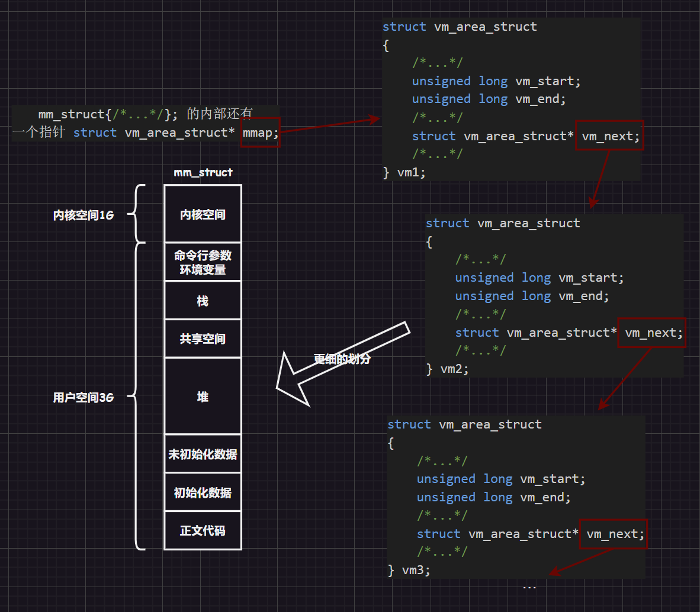Click the mm_struct{/*...*/}; text line
700x612 pixels.
tap(108, 115)
